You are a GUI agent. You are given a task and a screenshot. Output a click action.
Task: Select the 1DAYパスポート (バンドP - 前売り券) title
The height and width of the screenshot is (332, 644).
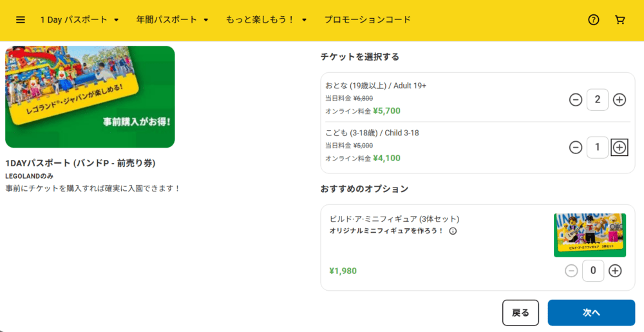(80, 163)
